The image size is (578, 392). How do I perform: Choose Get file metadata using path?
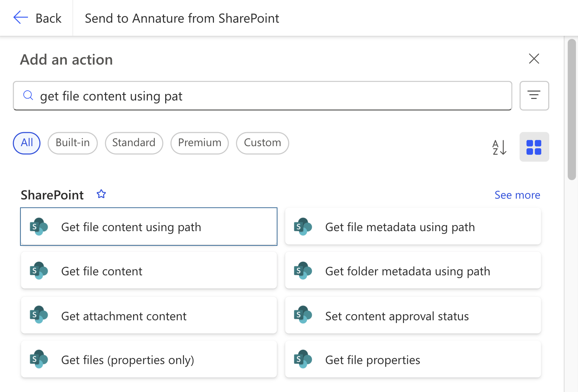(413, 227)
